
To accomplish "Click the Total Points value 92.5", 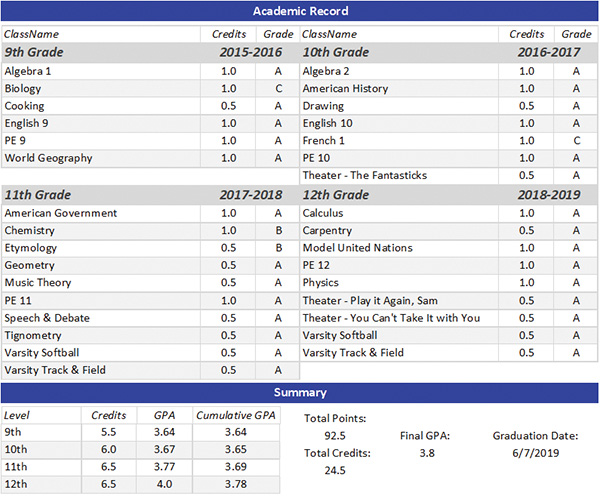I will click(335, 436).
